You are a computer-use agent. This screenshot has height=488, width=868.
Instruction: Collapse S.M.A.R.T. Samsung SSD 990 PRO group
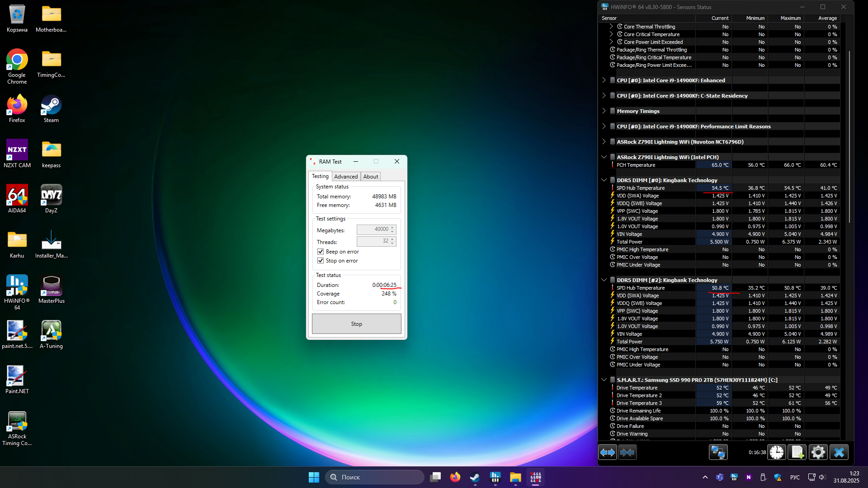(604, 380)
